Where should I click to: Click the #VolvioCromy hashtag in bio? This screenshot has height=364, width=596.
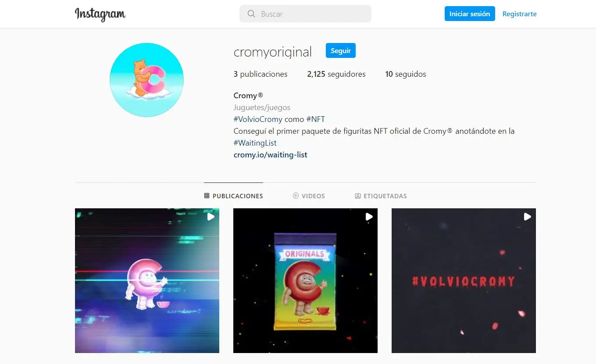click(258, 119)
